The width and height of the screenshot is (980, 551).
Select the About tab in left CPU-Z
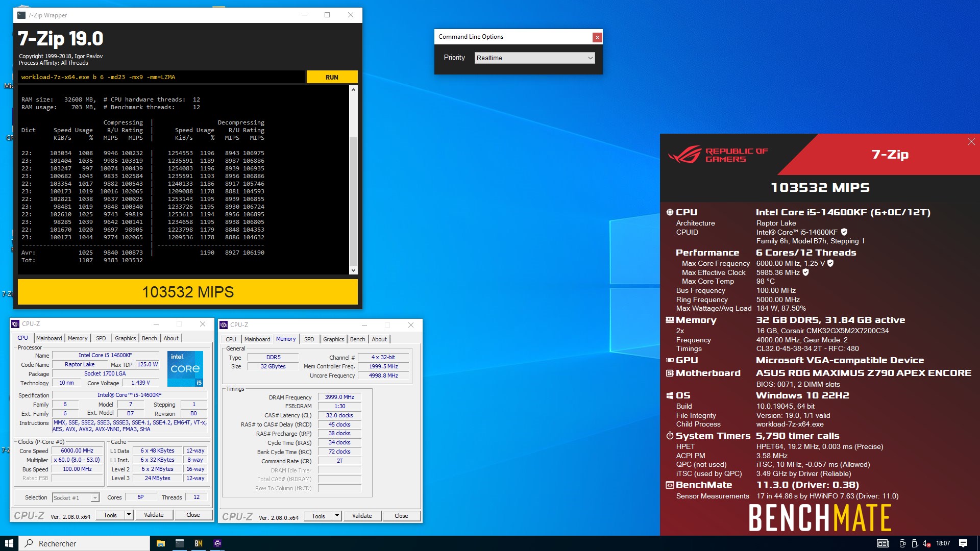(x=171, y=338)
